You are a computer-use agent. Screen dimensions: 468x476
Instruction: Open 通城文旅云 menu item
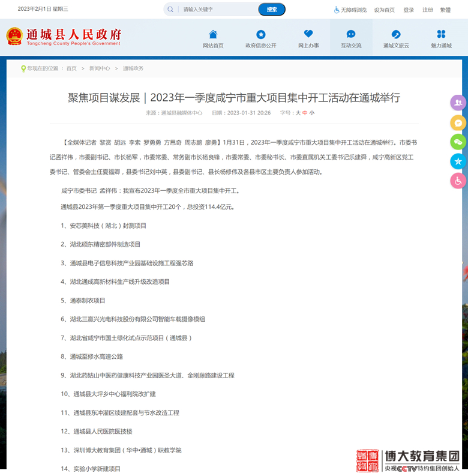(x=396, y=46)
